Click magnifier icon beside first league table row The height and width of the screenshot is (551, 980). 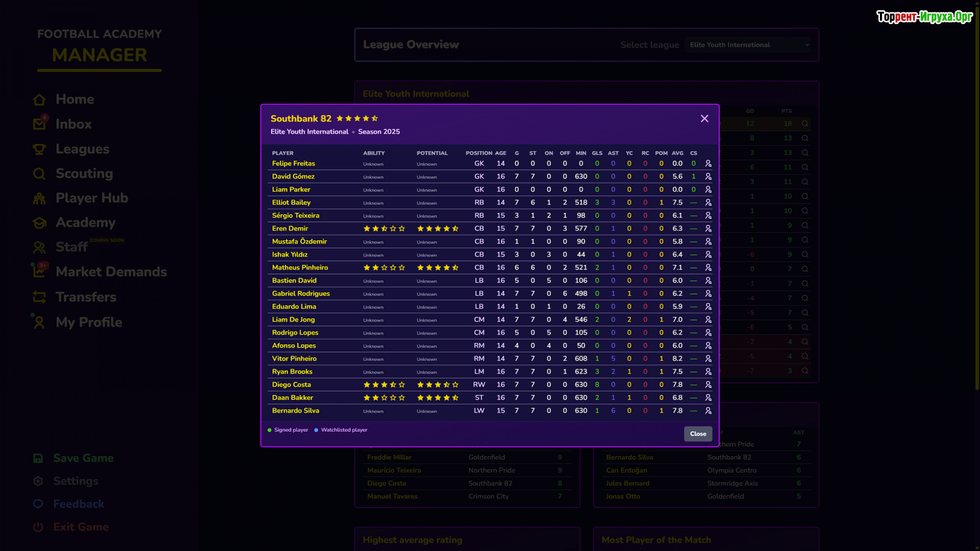[805, 123]
